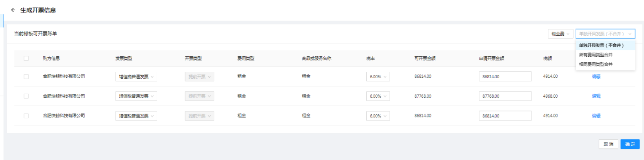
Task: Click the 生成开票信息 page title
Action: [x=38, y=10]
